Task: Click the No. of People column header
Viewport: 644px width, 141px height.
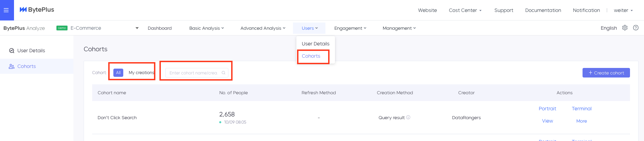Action: click(x=234, y=93)
